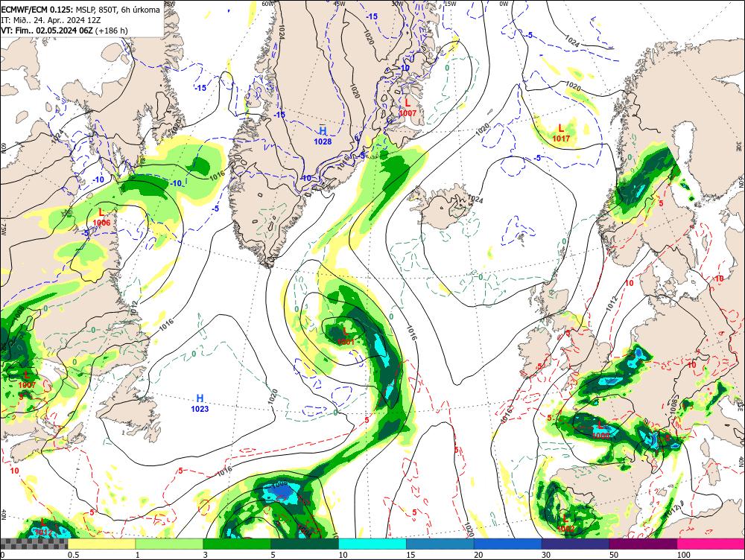Select the dark green 5–10 mm legend swatch
Image resolution: width=745 pixels, height=560 pixels.
click(x=305, y=544)
